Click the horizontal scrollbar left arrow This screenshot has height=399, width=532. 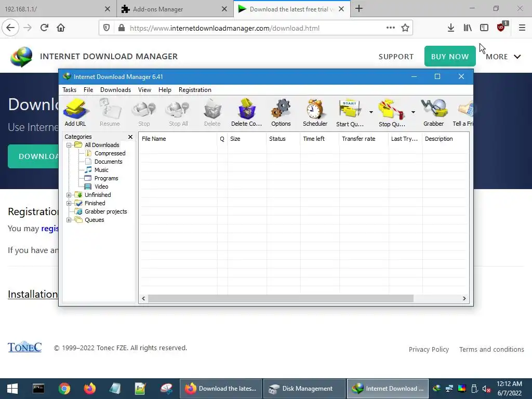pos(143,299)
